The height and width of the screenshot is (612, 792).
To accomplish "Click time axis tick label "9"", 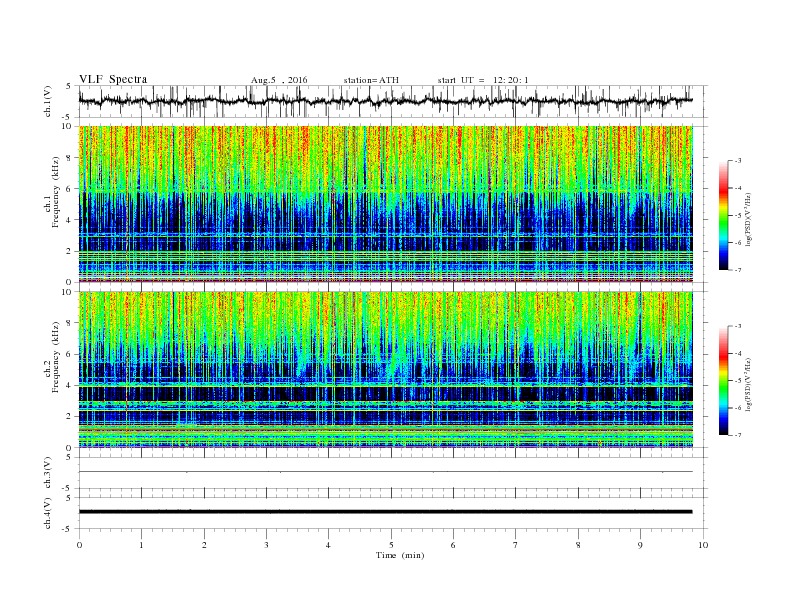I will tap(640, 545).
